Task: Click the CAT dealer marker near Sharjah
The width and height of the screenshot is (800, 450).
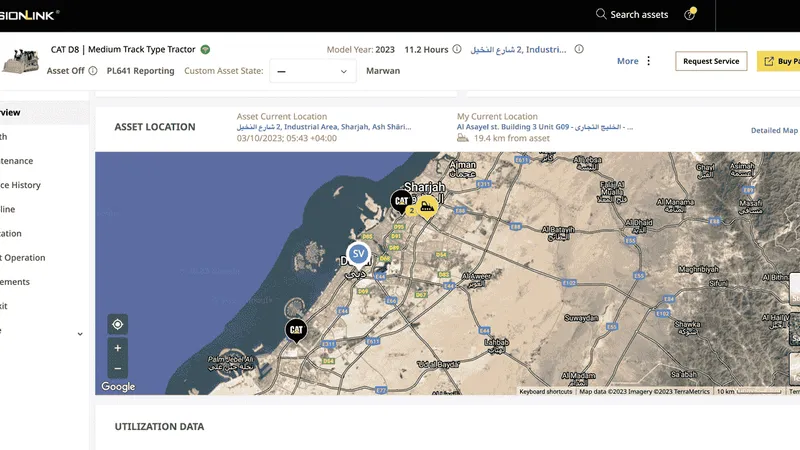Action: 401,201
